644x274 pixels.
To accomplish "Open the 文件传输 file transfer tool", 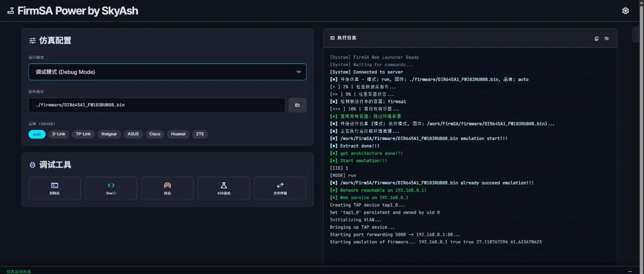I will point(280,188).
